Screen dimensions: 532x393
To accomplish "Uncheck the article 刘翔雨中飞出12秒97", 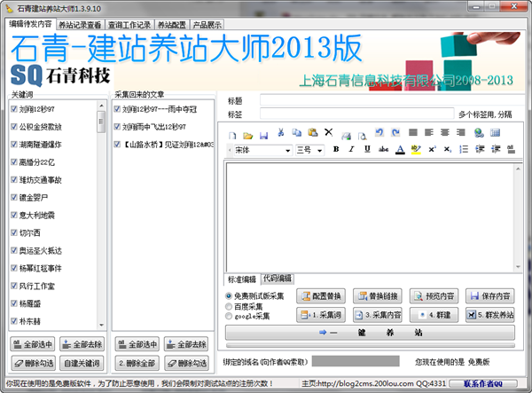I will [x=117, y=127].
